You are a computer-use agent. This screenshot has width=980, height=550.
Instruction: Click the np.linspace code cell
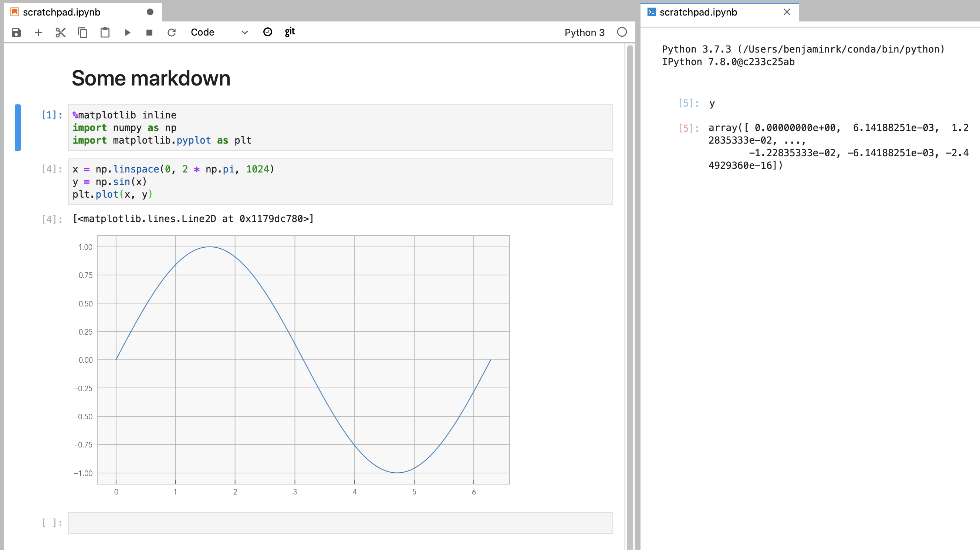coord(340,182)
